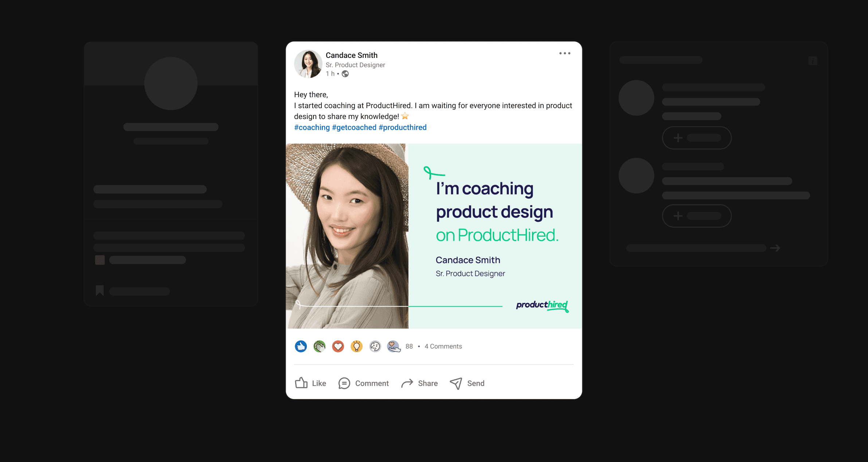Open the three-dot post options menu

click(564, 54)
